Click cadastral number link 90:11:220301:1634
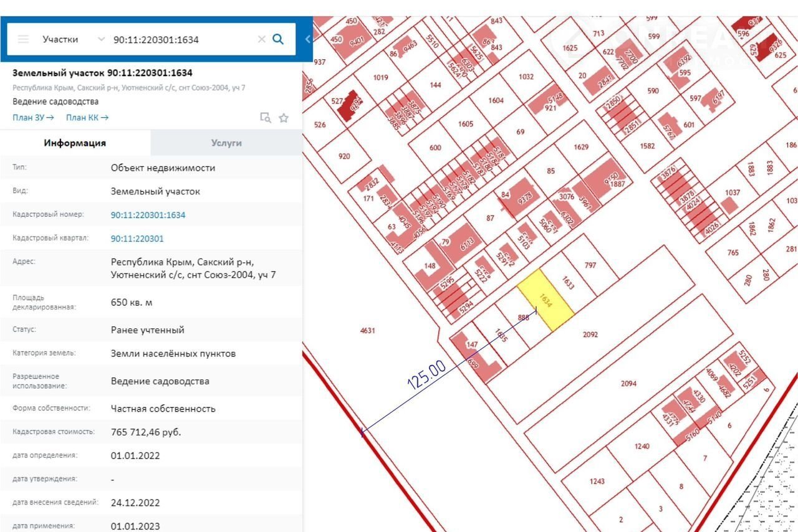Viewport: 798px width, 532px height. pyautogui.click(x=148, y=215)
